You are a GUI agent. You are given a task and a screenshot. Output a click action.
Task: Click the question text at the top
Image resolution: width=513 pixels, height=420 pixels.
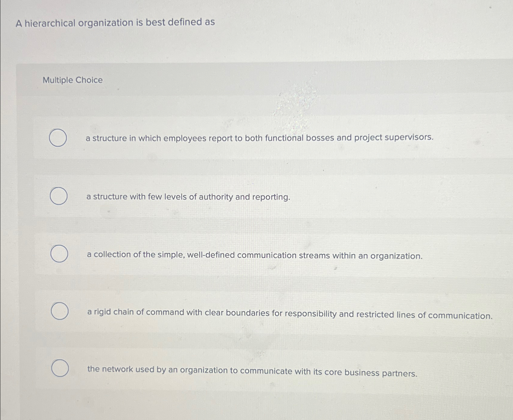(x=115, y=22)
